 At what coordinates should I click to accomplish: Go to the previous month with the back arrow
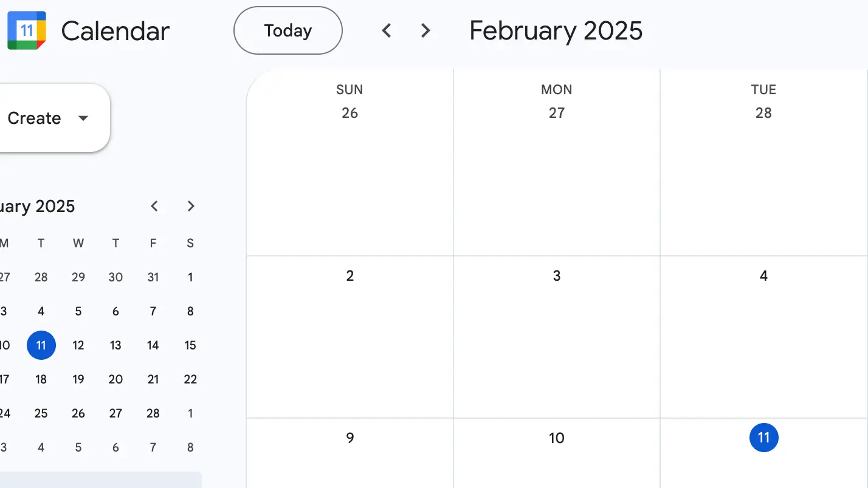pyautogui.click(x=387, y=30)
